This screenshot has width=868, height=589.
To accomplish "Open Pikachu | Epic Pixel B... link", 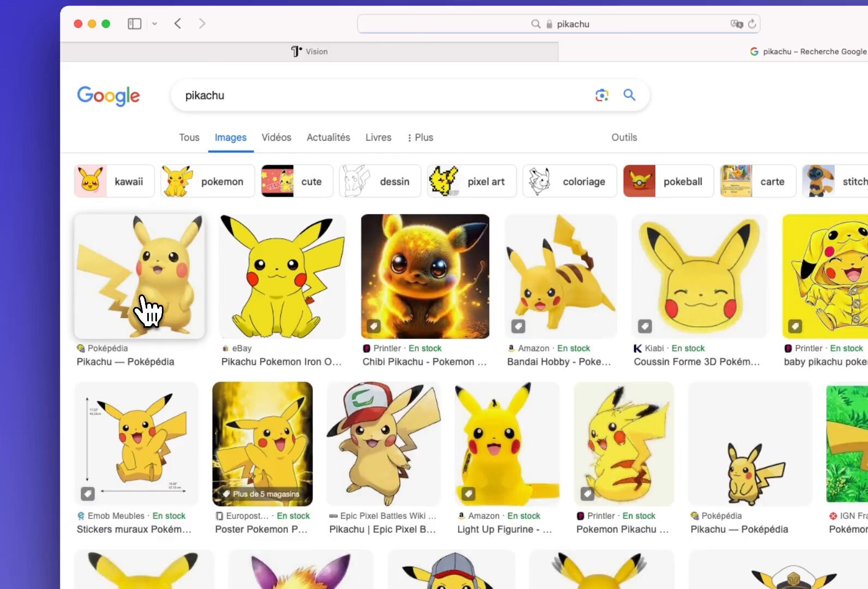I will [x=383, y=530].
